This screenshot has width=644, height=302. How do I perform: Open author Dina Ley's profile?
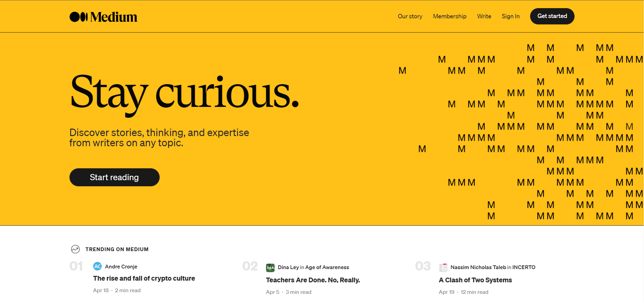288,267
